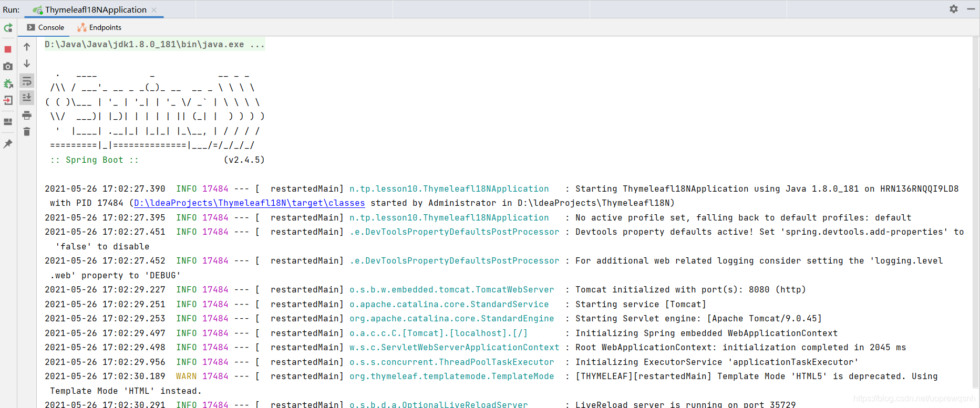Click the "'false' to disable" continuation line
Viewport: 980px width, 408px height.
coord(102,247)
